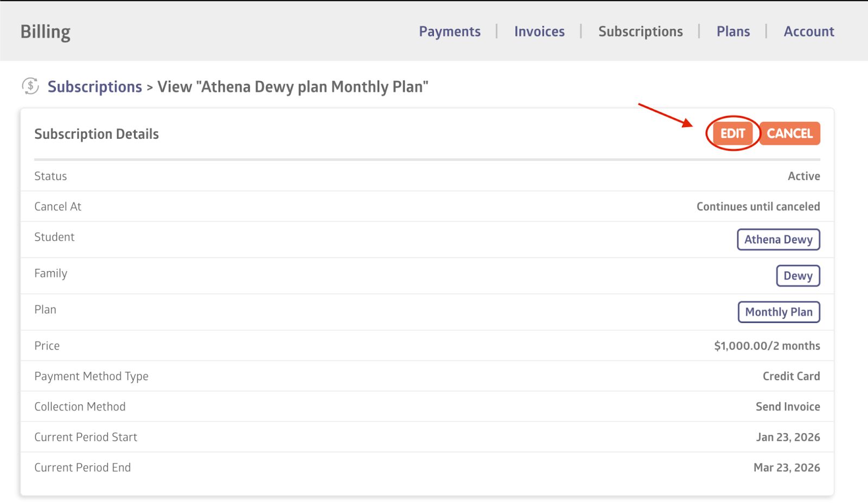Click the Credit Card payment method value
Image resolution: width=868 pixels, height=503 pixels.
791,376
